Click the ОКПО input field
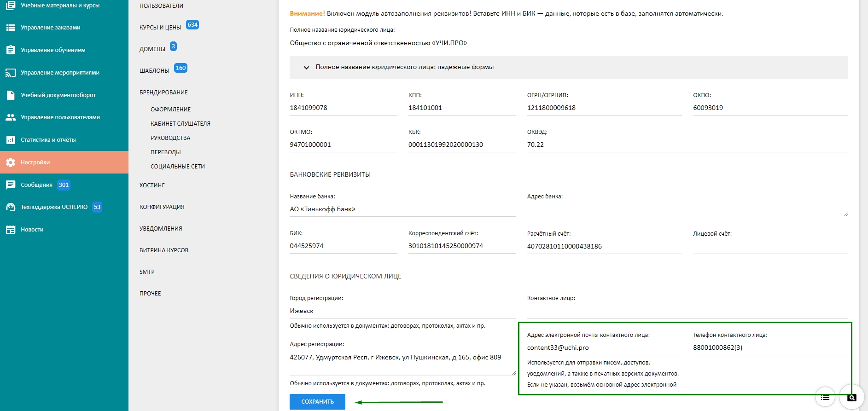The image size is (868, 411). coord(770,108)
